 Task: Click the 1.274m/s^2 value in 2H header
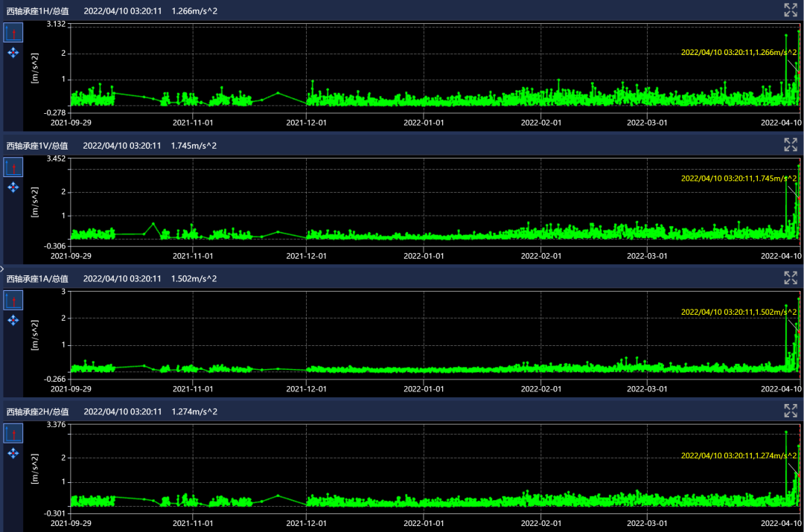[194, 411]
